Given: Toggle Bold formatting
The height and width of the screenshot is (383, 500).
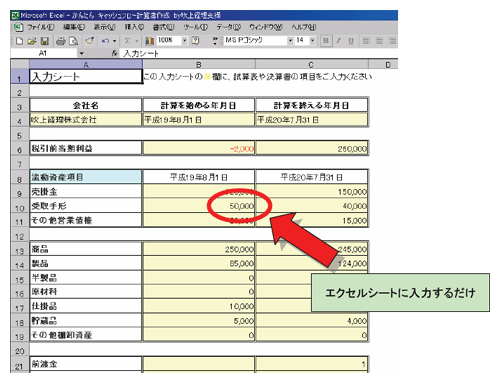Looking at the screenshot, I should 326,41.
